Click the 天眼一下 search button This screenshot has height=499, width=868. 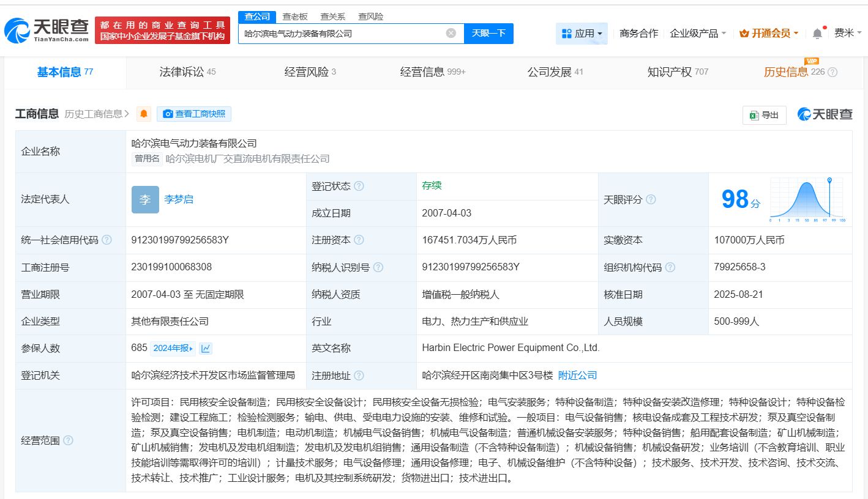point(489,34)
